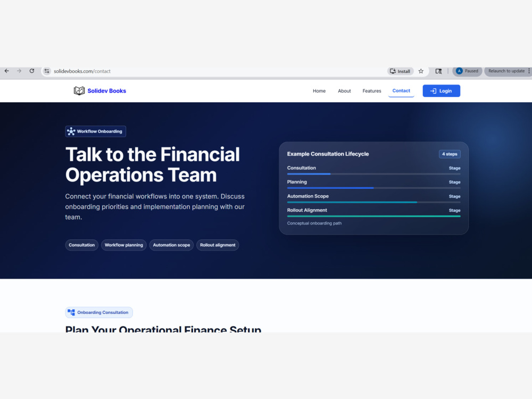Navigate to Home page
Image resolution: width=532 pixels, height=399 pixels.
pos(319,91)
